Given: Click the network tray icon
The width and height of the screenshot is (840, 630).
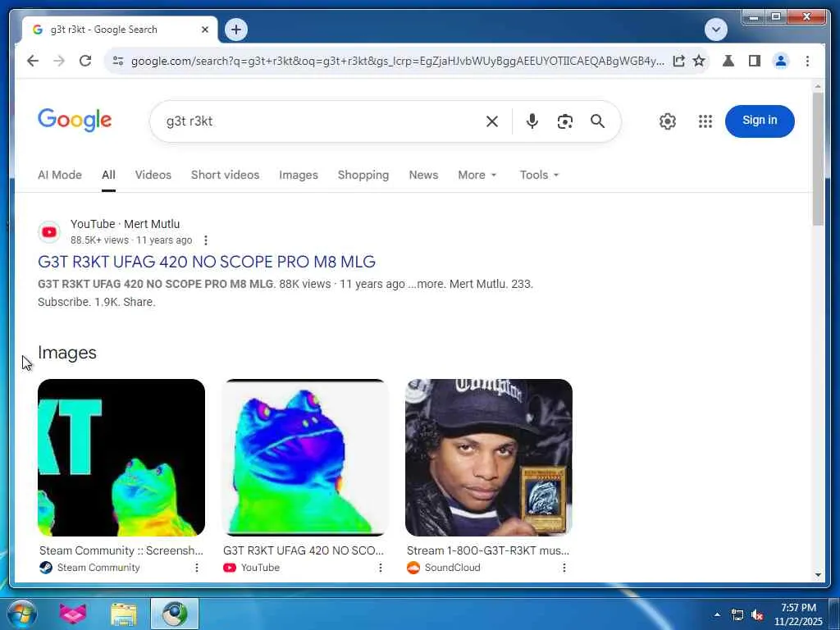Looking at the screenshot, I should click(x=737, y=615).
